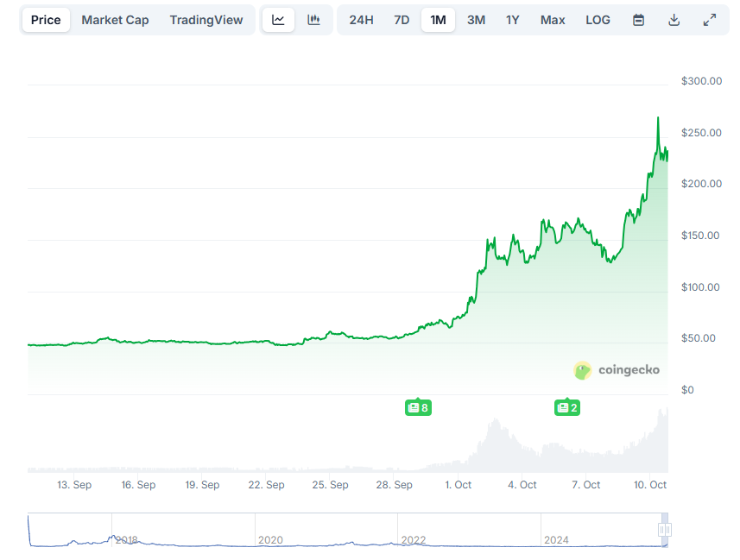
Task: Toggle LOG scale on chart
Action: click(598, 20)
